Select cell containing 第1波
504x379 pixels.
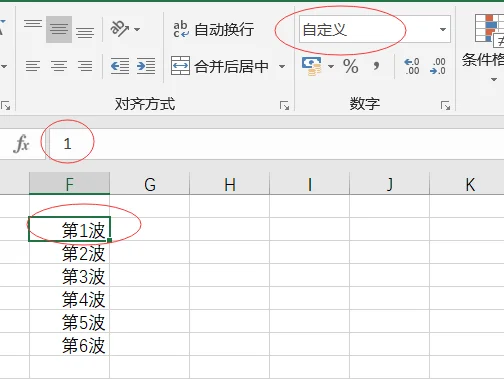pos(69,229)
